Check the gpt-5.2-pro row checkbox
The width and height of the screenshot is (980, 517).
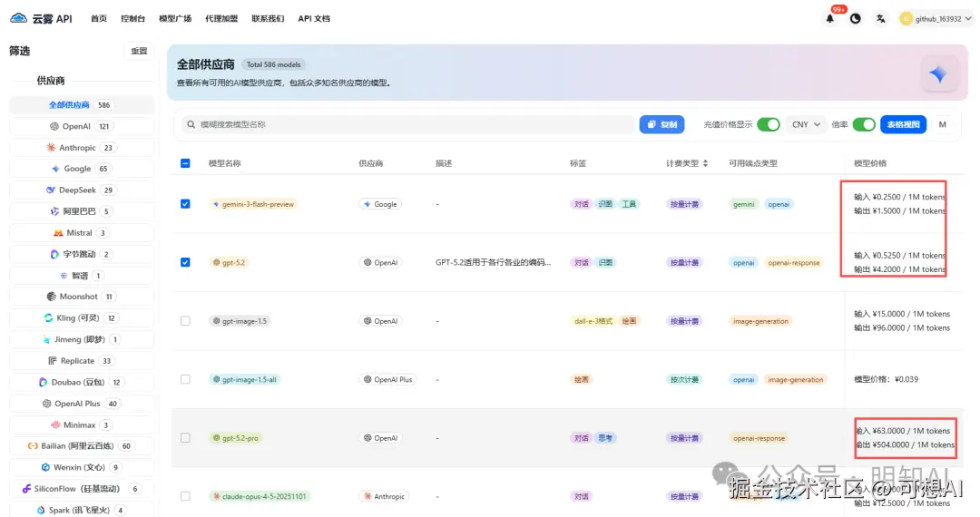pos(185,438)
